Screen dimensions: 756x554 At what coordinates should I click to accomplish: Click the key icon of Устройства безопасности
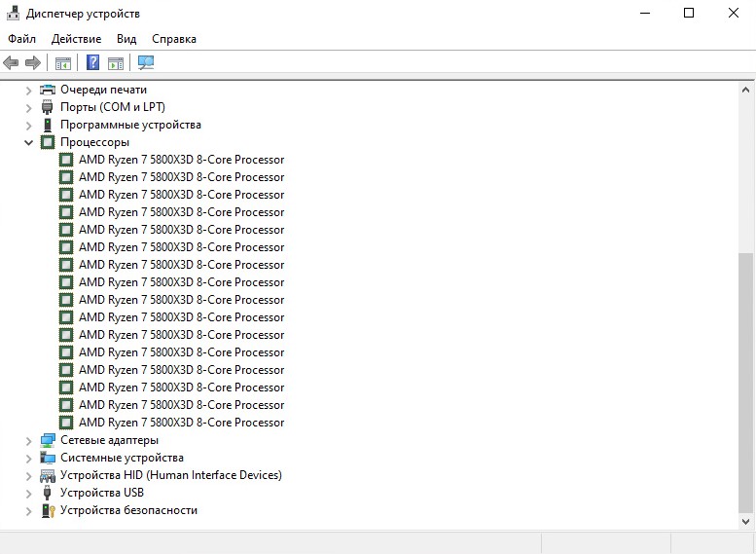(x=49, y=510)
